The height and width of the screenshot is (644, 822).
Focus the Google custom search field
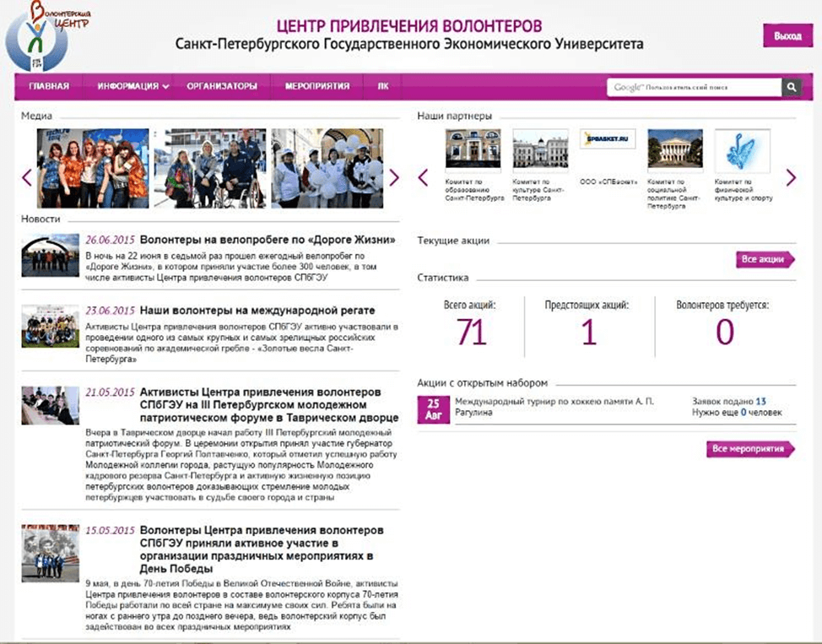[x=694, y=87]
